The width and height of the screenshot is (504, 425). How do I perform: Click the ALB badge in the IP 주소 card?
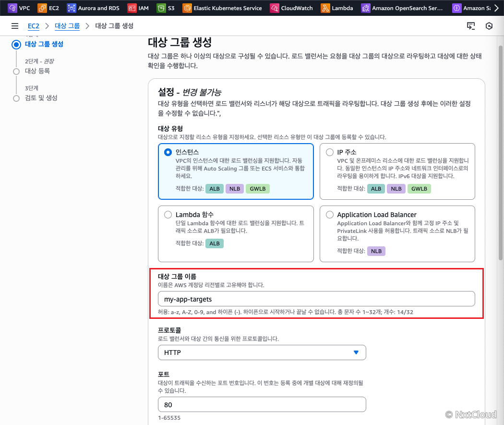click(376, 189)
